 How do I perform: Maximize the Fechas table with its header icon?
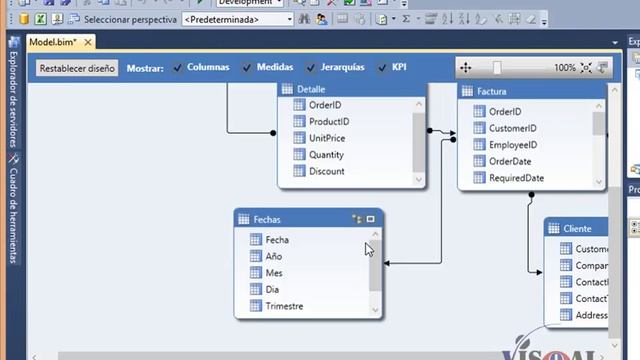[x=371, y=219]
